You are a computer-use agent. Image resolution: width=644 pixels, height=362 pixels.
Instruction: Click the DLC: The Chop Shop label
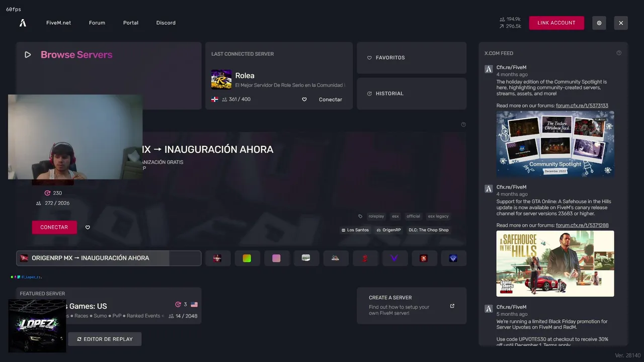click(x=429, y=230)
